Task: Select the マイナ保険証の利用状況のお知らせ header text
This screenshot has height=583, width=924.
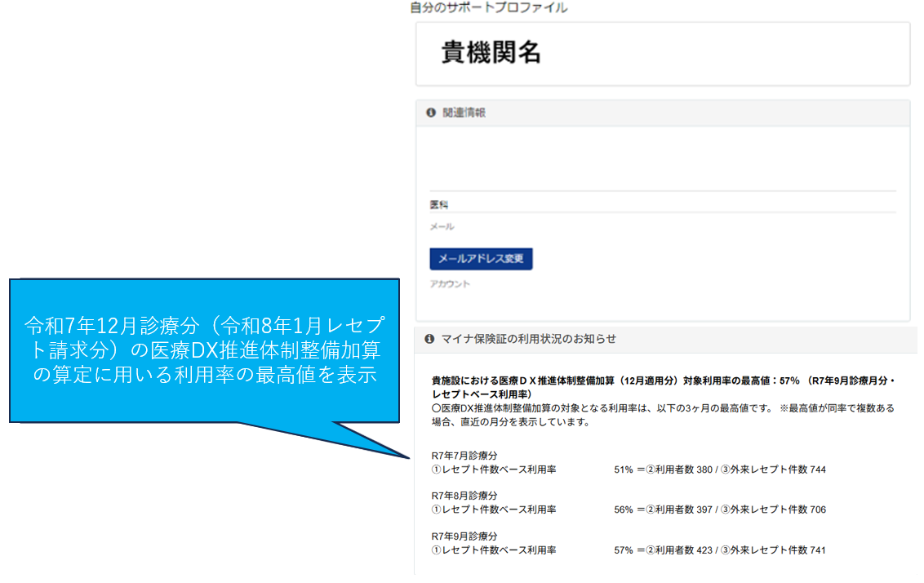Action: pyautogui.click(x=528, y=339)
